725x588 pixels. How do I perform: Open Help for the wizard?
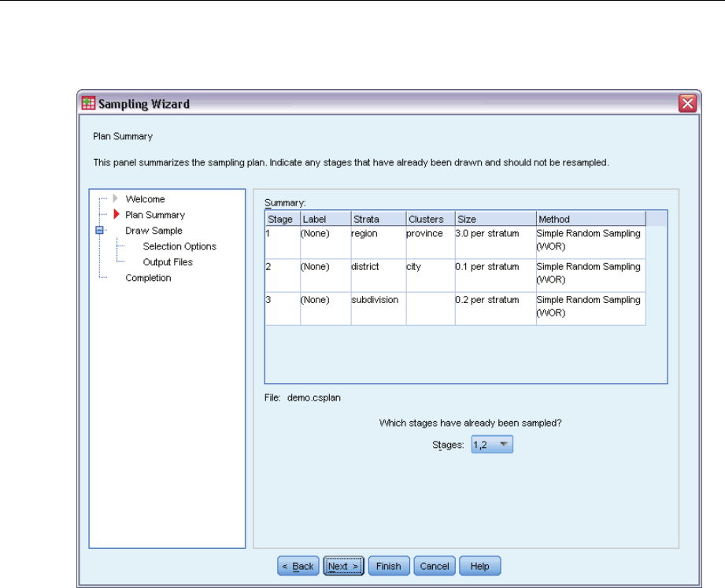[x=479, y=566]
